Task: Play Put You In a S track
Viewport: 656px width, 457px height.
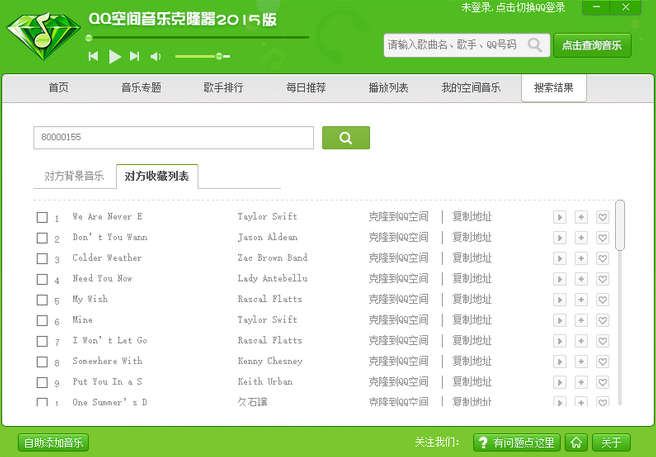Action: click(559, 382)
